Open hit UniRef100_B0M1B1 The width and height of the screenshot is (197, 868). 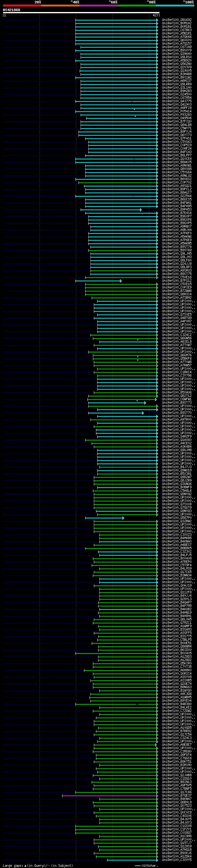(176, 26)
